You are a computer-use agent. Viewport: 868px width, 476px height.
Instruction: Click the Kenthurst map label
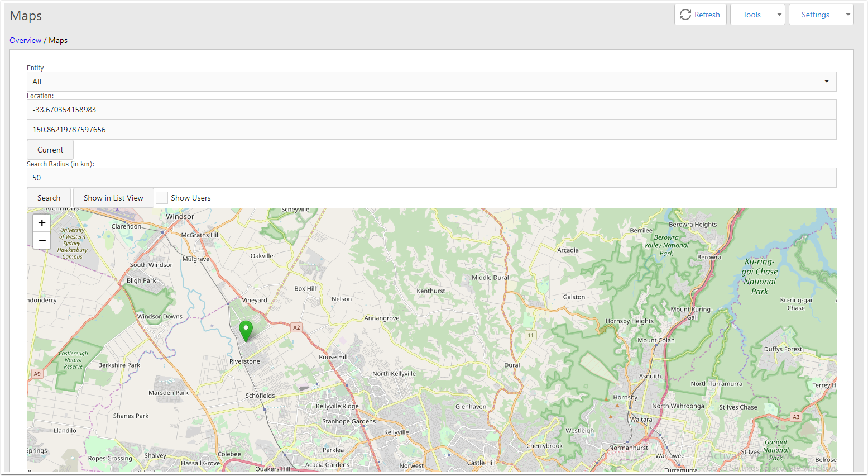click(431, 291)
